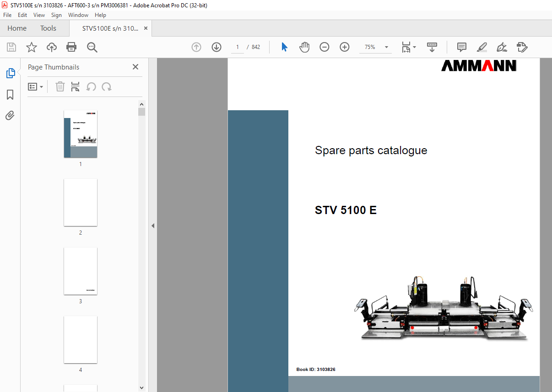Image resolution: width=552 pixels, height=392 pixels.
Task: Open the Window menu
Action: (x=78, y=15)
